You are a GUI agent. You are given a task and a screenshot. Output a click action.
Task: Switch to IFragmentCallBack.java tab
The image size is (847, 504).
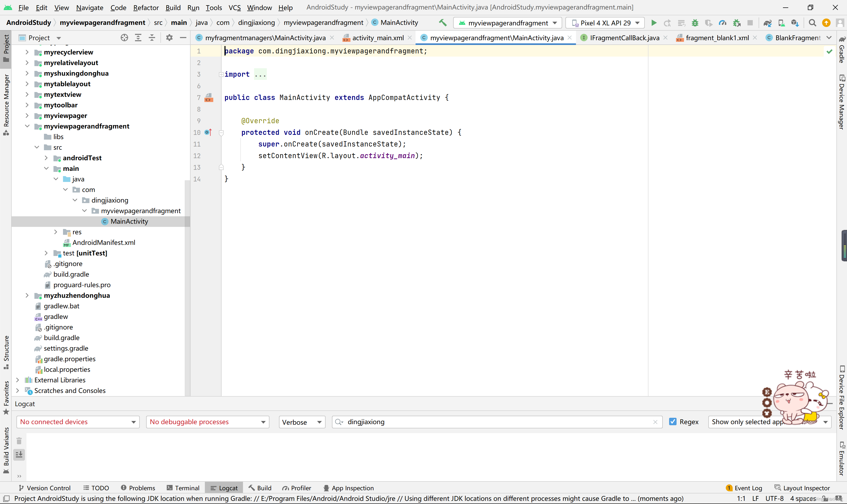click(624, 38)
